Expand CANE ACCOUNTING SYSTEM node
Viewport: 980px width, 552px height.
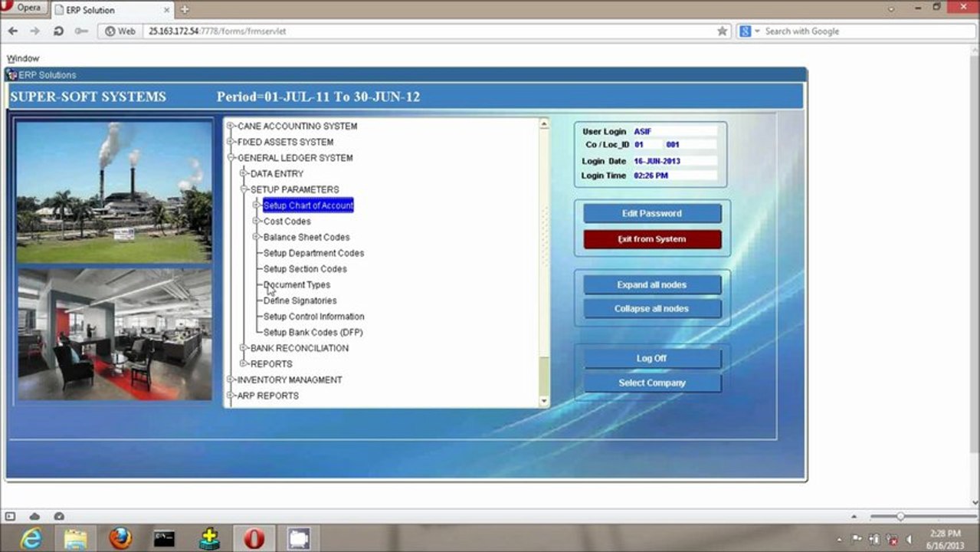point(231,126)
